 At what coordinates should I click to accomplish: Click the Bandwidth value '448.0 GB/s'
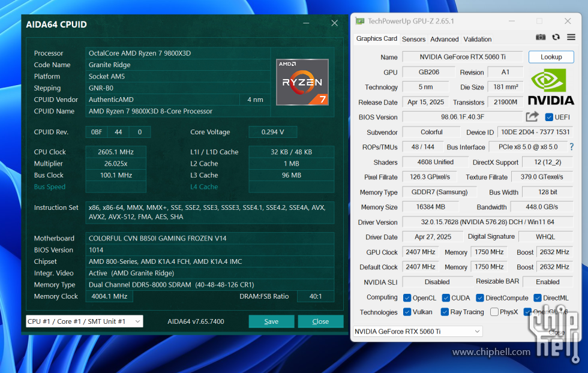tap(541, 207)
